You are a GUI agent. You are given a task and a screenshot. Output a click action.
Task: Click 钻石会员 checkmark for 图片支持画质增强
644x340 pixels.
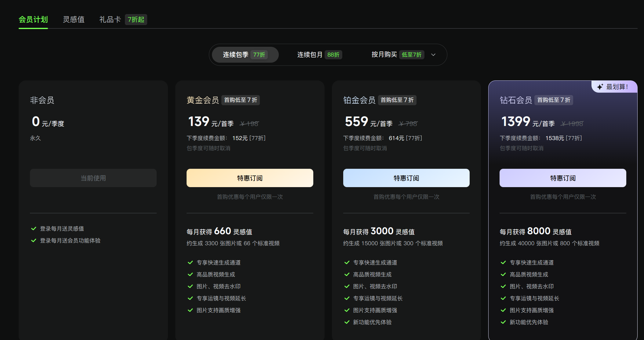(503, 310)
